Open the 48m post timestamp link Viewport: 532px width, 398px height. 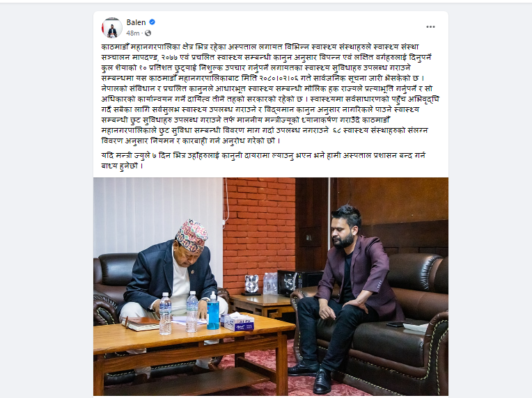click(x=133, y=33)
